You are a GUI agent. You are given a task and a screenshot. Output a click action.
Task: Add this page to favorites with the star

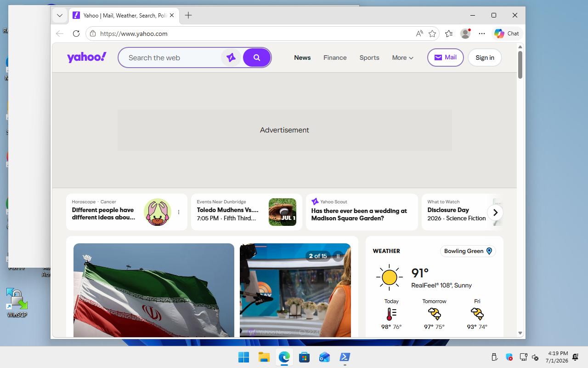point(432,34)
